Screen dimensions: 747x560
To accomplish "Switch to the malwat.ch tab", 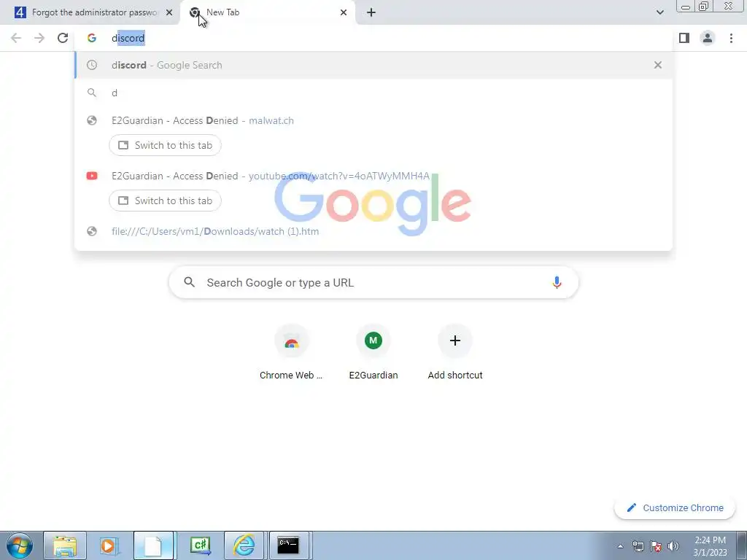I will (165, 145).
